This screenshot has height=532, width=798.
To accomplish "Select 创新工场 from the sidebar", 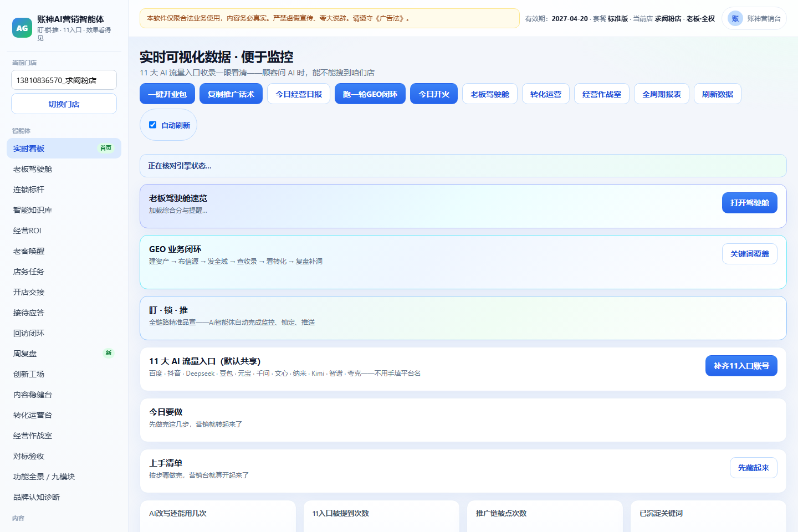I will [64, 374].
